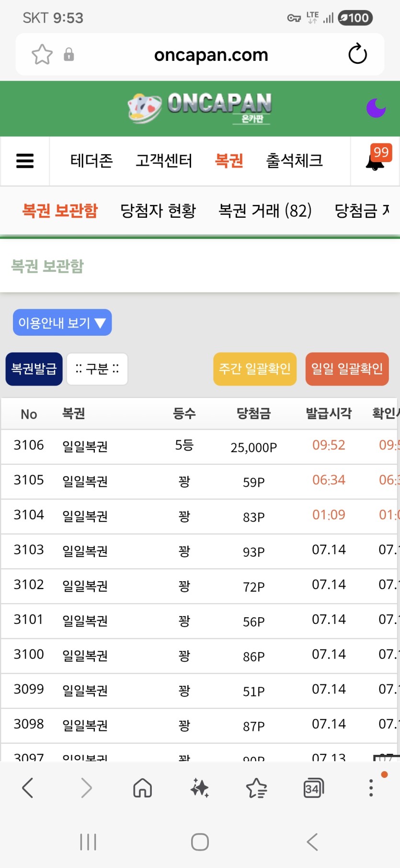Viewport: 400px width, 868px height.
Task: Select ticket number 3098
Action: [29, 725]
